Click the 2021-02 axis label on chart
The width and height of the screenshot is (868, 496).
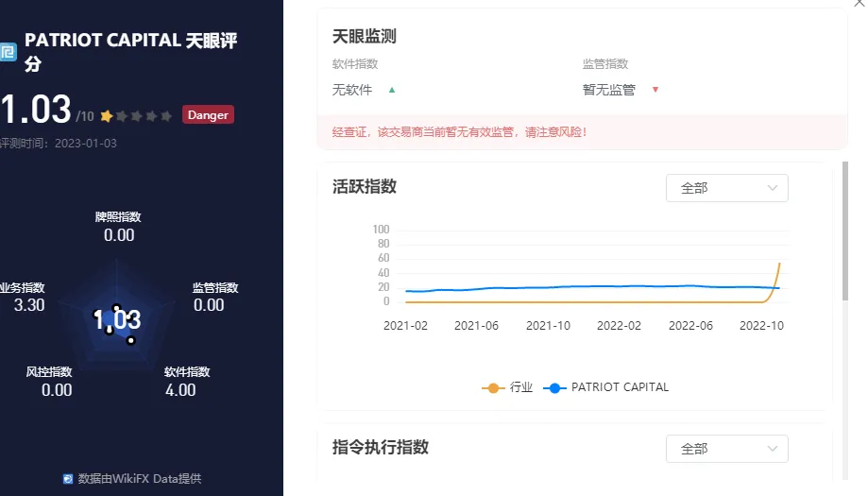[x=406, y=326]
